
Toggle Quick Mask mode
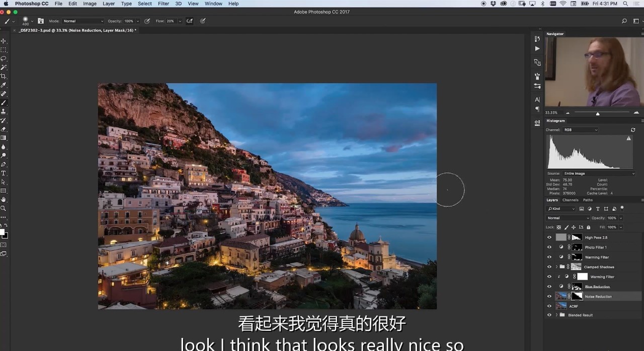(4, 245)
